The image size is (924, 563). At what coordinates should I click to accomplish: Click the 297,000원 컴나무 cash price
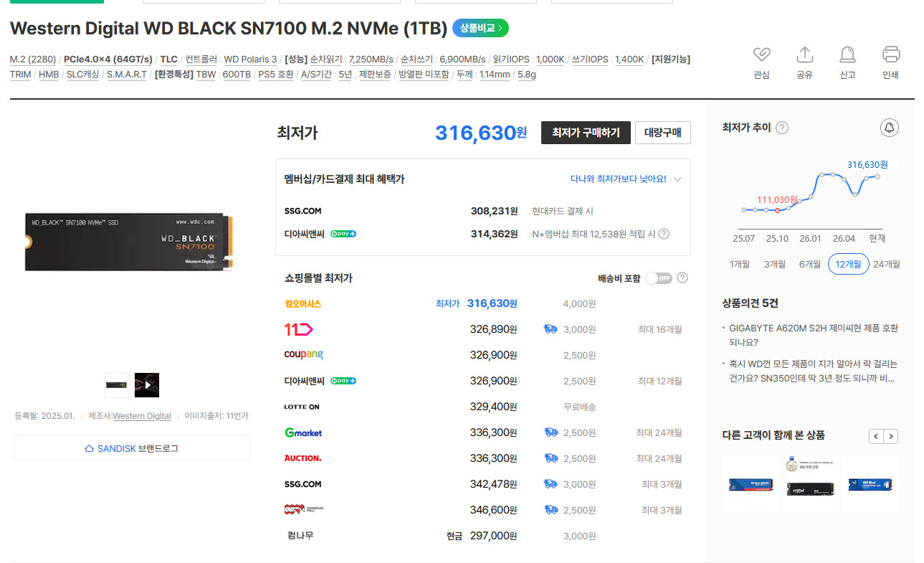[493, 536]
